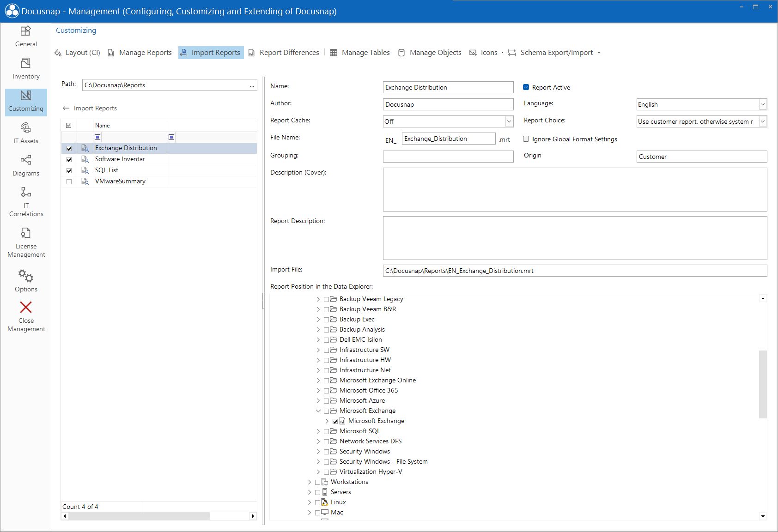This screenshot has height=532, width=778.
Task: Check the VMwareSummary row checkbox
Action: tap(69, 181)
